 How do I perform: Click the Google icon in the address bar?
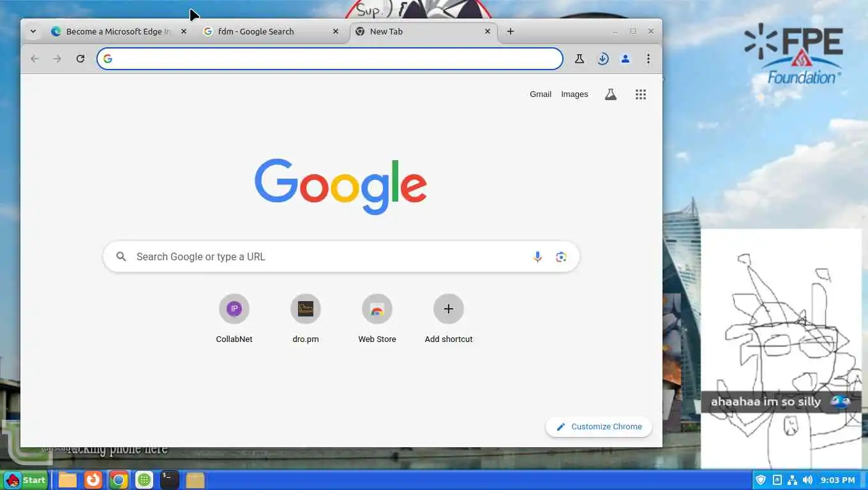pos(108,59)
